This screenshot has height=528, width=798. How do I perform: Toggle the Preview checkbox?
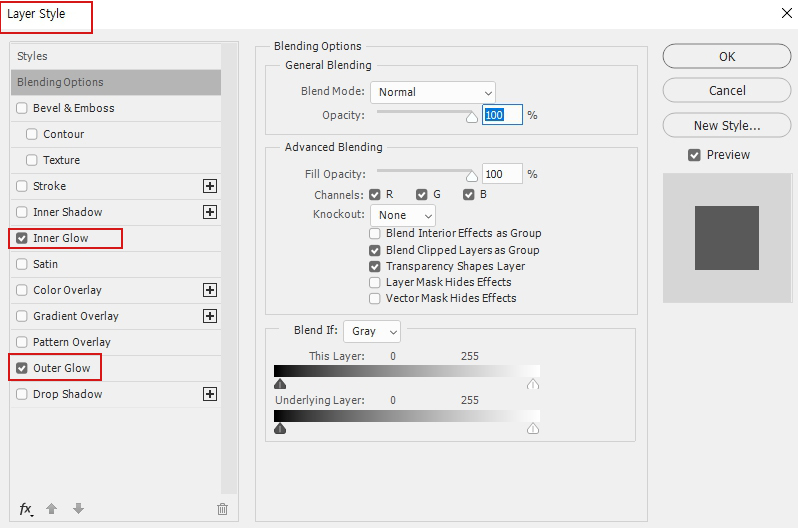click(694, 155)
